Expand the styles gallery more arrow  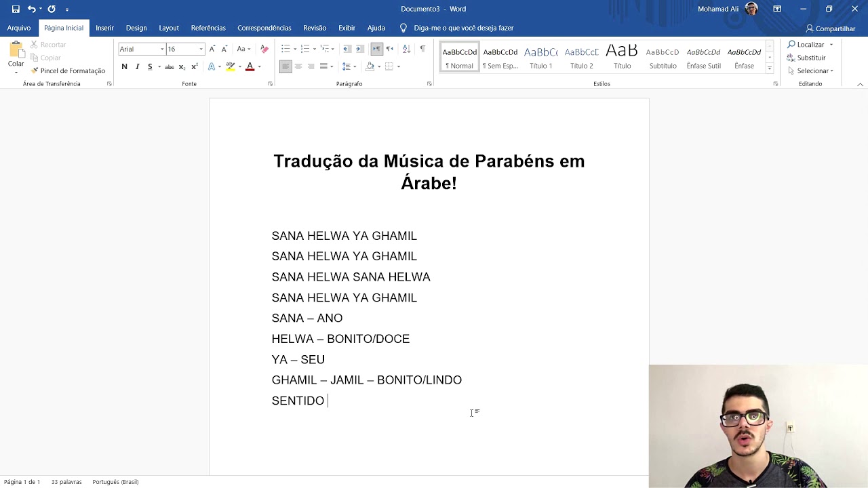(x=769, y=68)
